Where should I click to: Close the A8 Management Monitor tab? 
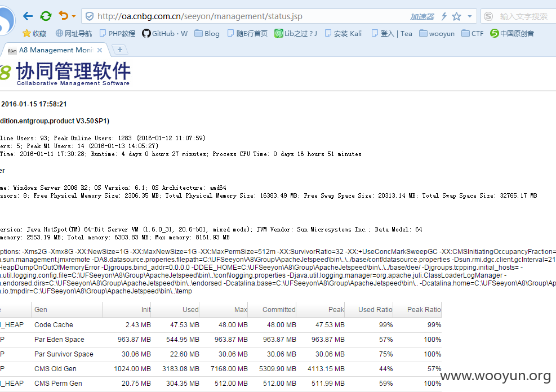coord(100,50)
